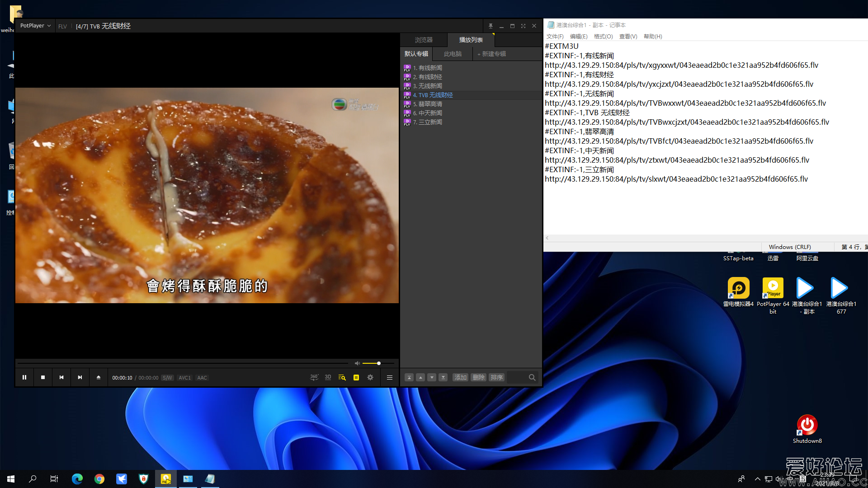The height and width of the screenshot is (488, 868).
Task: Click the 新建专辑 new album button
Action: [491, 54]
